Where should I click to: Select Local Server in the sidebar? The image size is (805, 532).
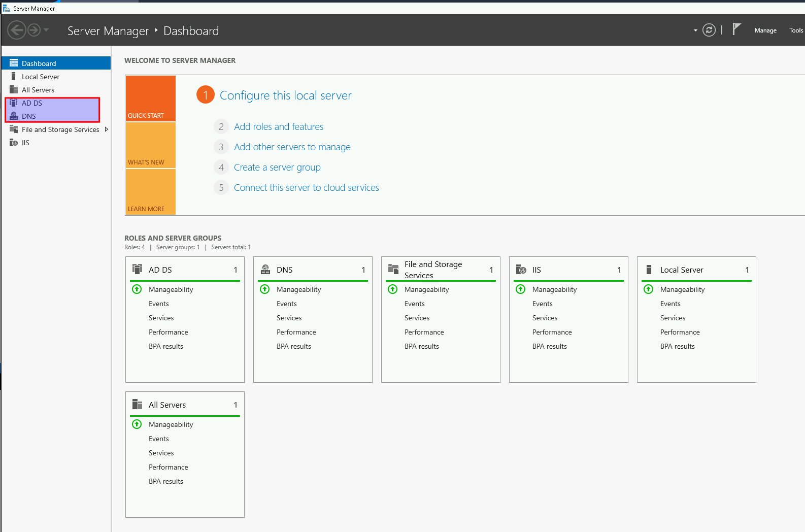56,76
